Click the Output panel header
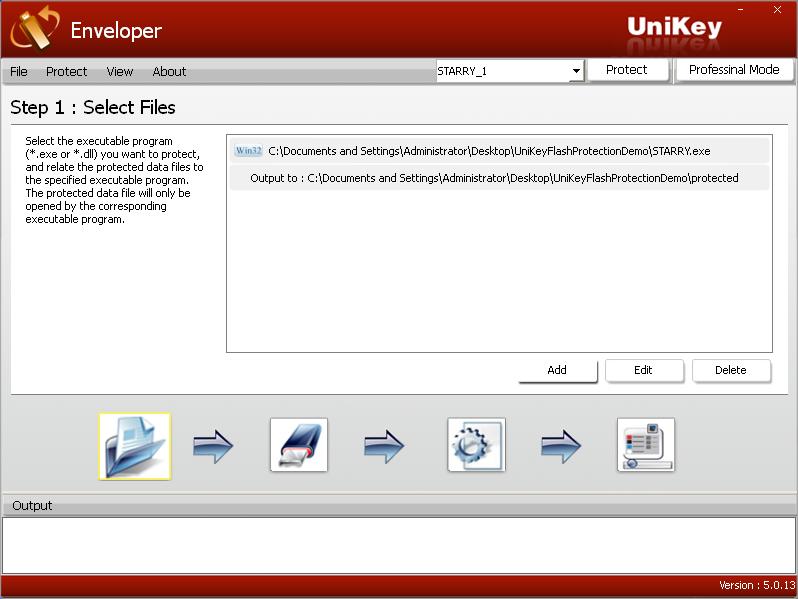 point(399,505)
